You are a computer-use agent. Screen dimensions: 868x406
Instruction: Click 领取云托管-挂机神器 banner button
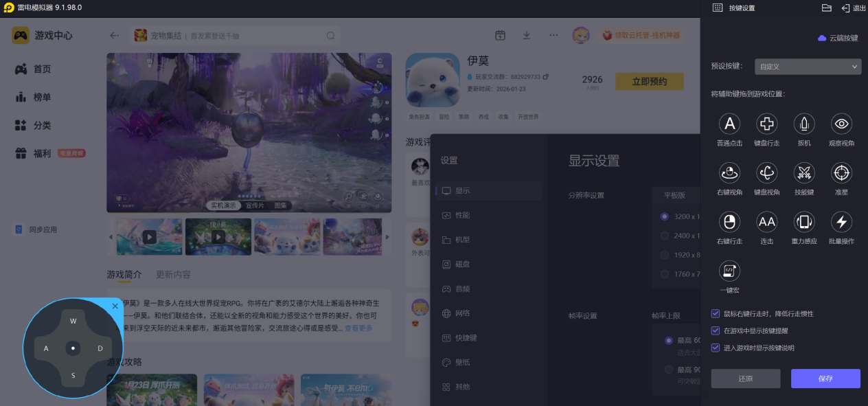tap(641, 36)
